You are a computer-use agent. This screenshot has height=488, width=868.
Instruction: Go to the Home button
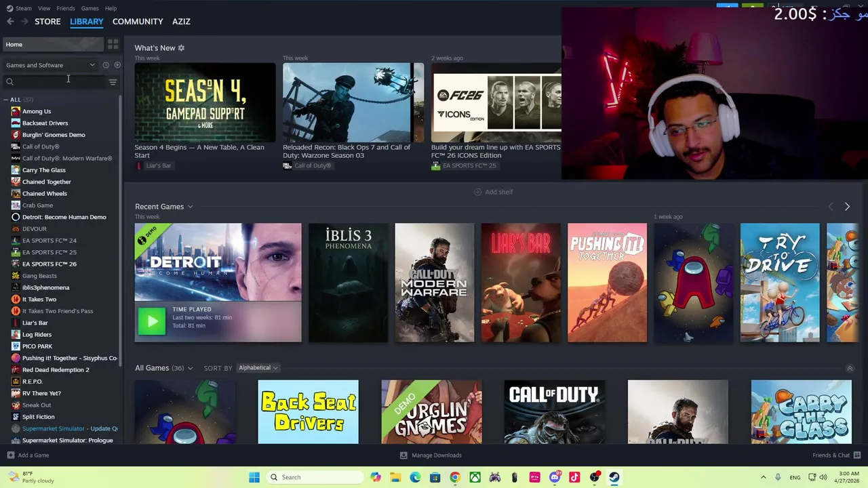[x=53, y=44]
